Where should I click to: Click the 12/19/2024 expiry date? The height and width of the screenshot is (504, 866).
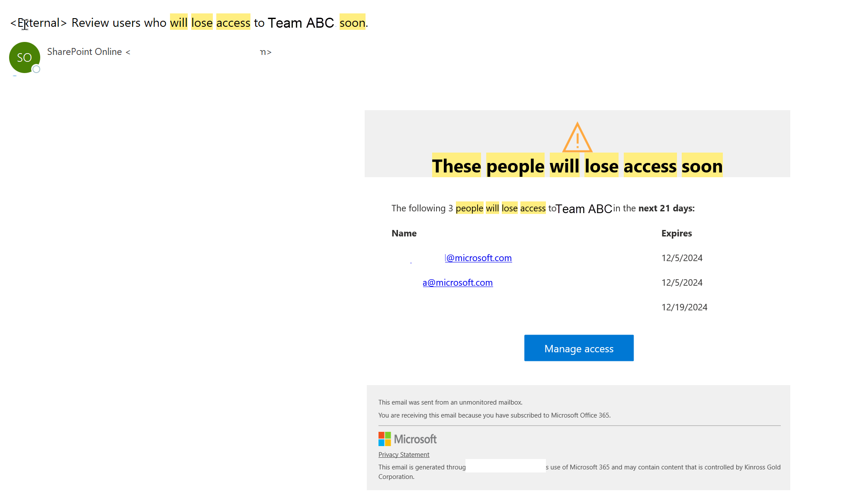(x=684, y=307)
